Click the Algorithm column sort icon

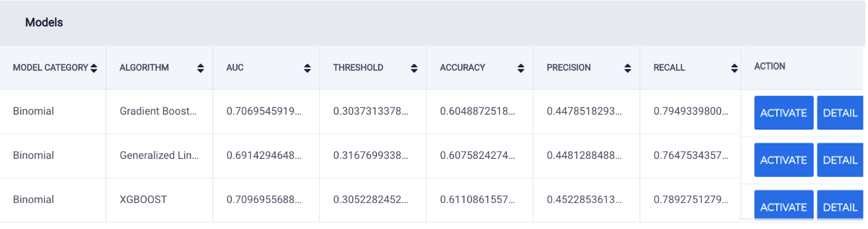tap(200, 68)
